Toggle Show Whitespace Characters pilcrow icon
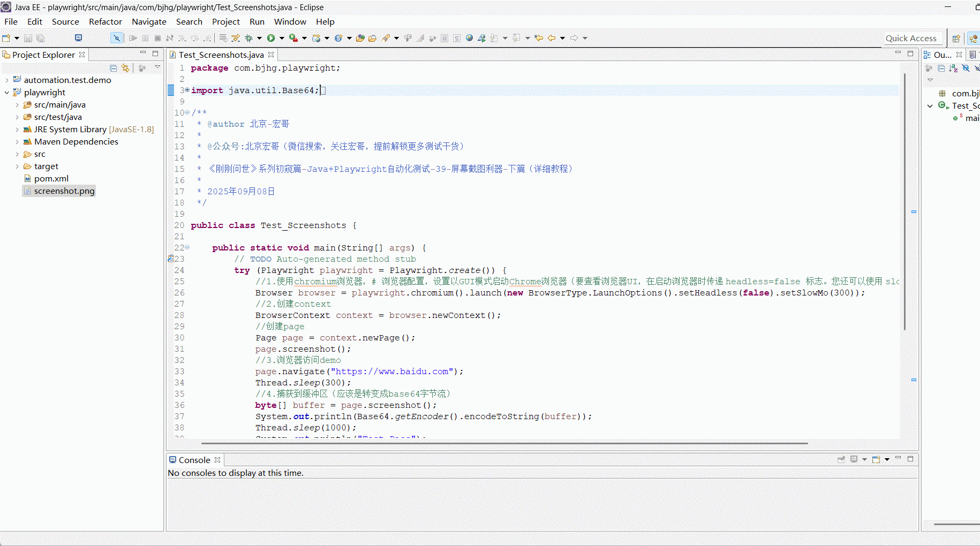 coord(457,38)
